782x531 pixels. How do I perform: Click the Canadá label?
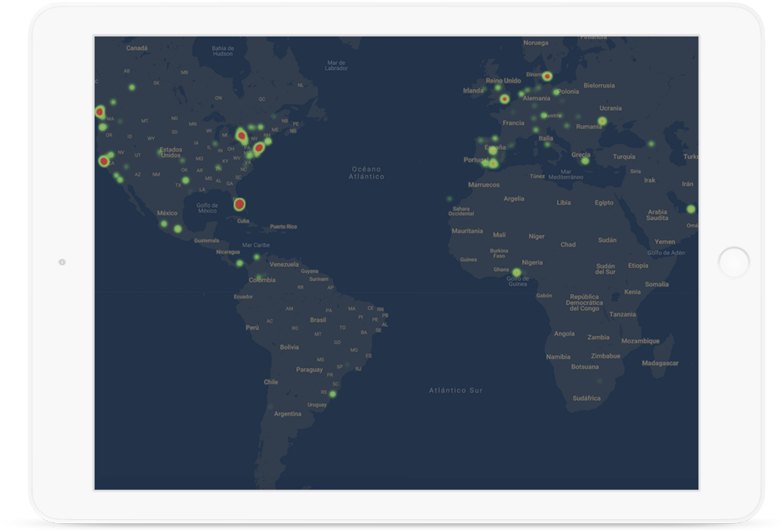click(137, 48)
